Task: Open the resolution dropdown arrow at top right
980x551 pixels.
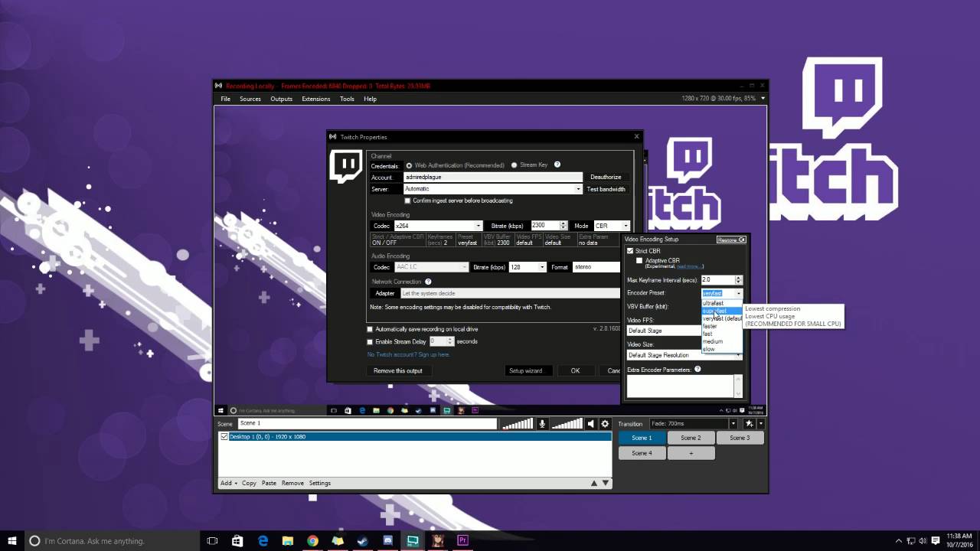Action: tap(763, 99)
